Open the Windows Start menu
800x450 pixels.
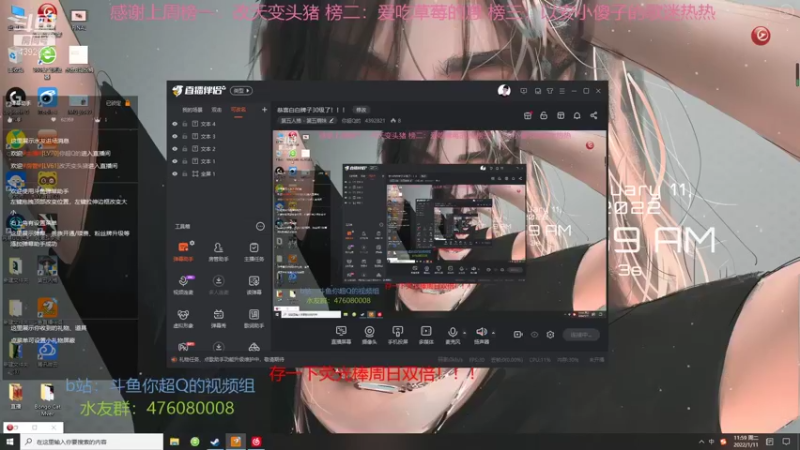(10, 442)
